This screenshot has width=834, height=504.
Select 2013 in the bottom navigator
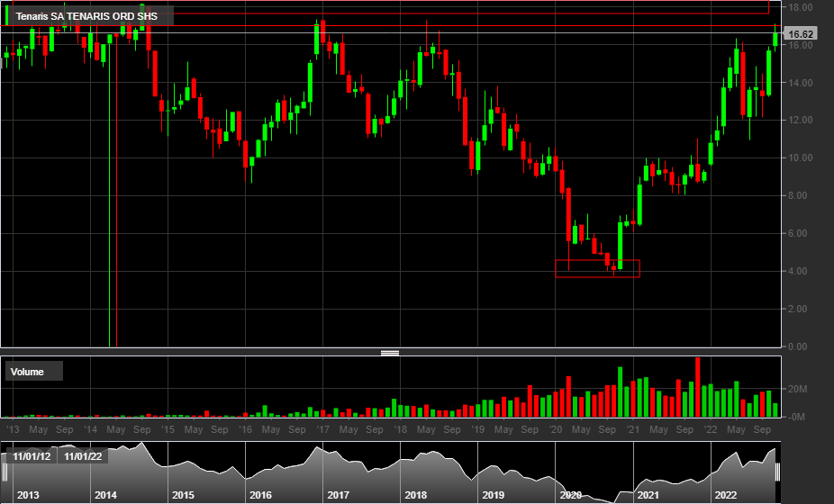tap(28, 495)
